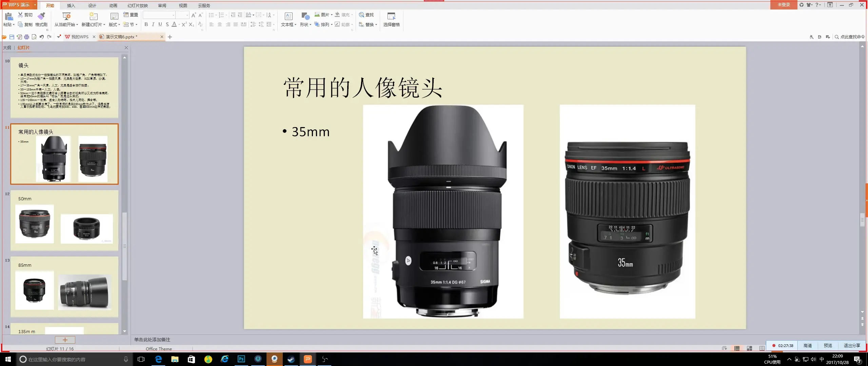Click the font color A swatch
The height and width of the screenshot is (366, 868).
(174, 24)
